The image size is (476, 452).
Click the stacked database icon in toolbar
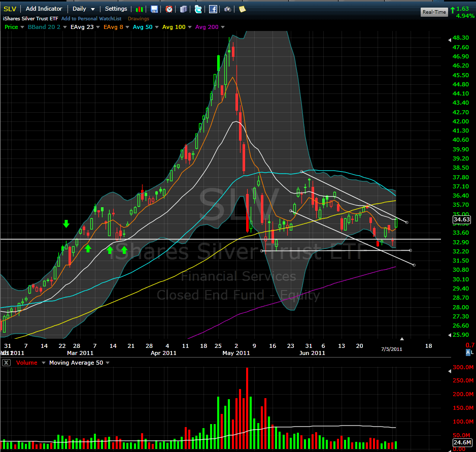pos(183,9)
